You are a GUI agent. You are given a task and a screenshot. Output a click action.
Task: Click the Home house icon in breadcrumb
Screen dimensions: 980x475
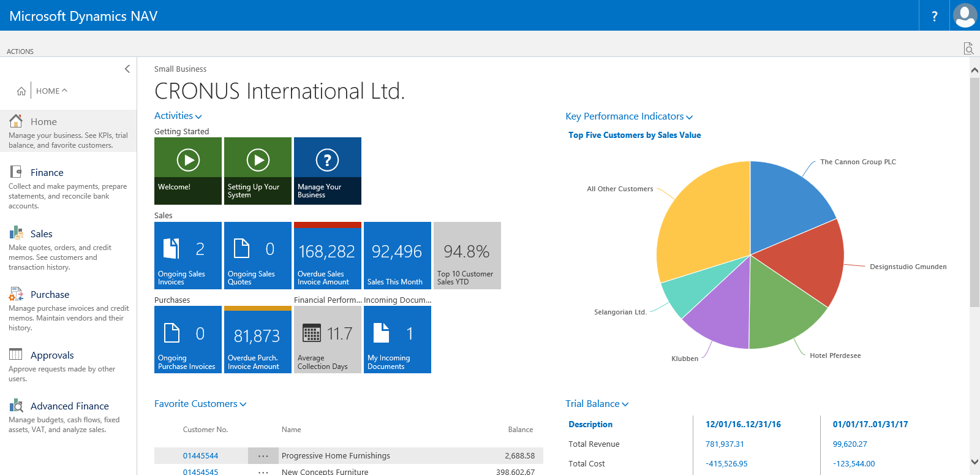coord(21,91)
